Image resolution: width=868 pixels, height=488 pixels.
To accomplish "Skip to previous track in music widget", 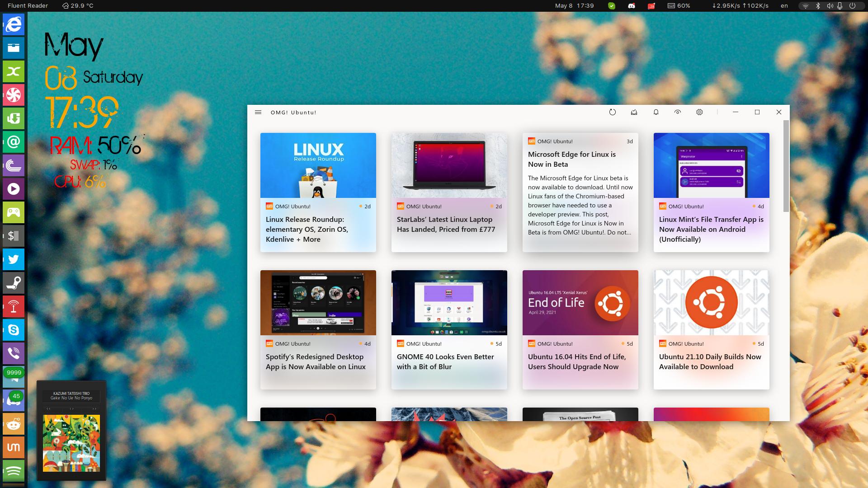I will (49, 409).
